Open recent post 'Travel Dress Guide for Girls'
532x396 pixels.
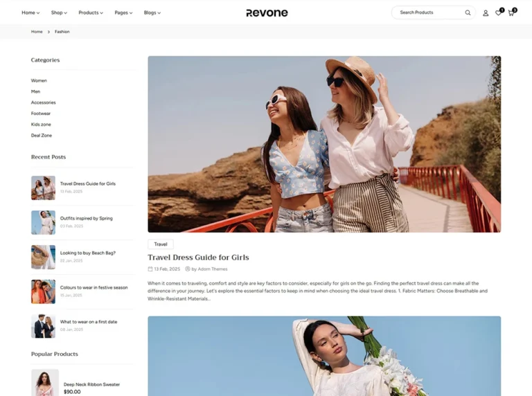[88, 183]
